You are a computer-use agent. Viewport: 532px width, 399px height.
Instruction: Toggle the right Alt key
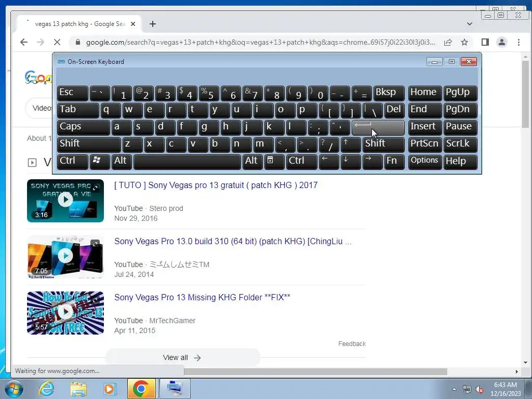pos(252,162)
